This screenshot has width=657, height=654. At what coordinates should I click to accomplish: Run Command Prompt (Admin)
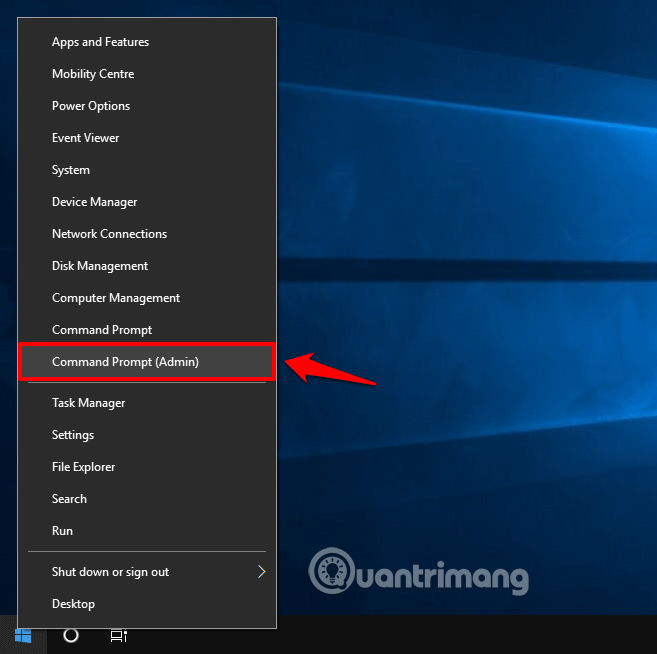coord(147,362)
